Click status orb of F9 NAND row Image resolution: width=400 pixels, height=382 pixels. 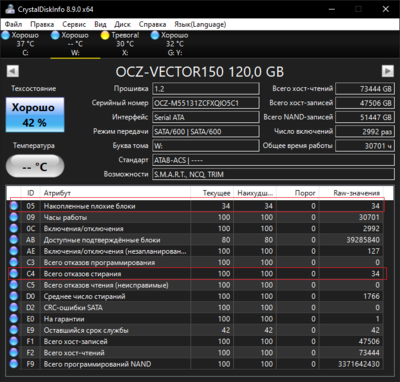[14, 364]
